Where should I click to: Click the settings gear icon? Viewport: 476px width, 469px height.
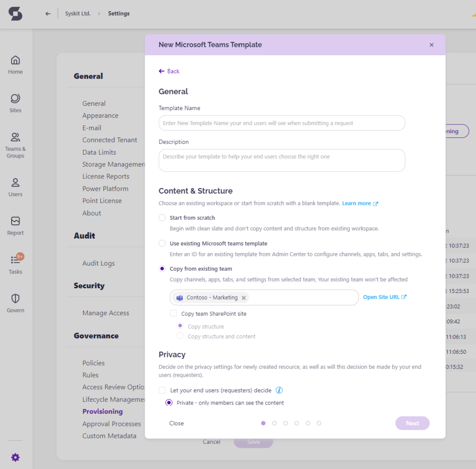tap(15, 457)
